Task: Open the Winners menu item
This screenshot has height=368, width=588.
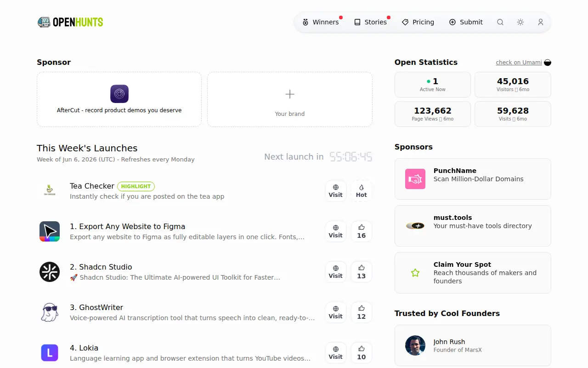Action: pos(321,22)
